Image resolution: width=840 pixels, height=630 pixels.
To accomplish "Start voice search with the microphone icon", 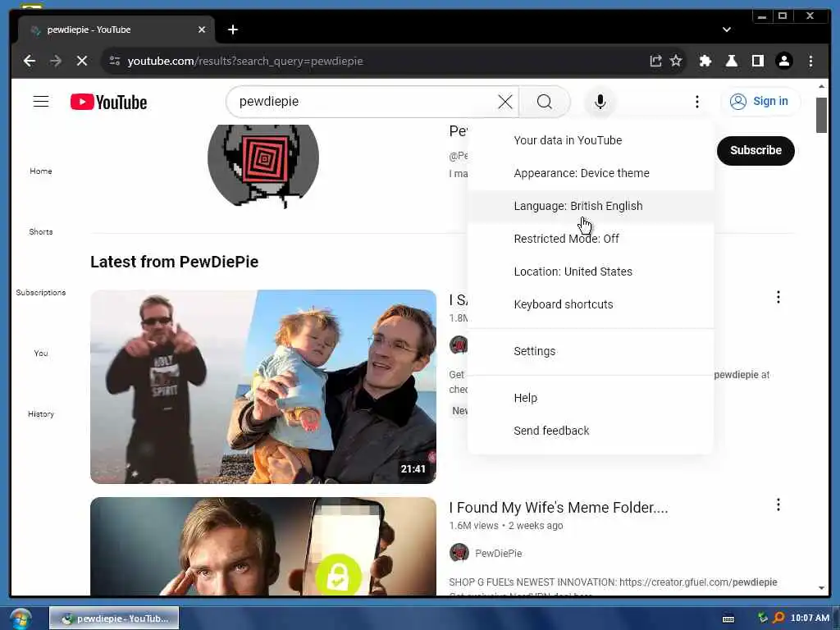I will 600,101.
